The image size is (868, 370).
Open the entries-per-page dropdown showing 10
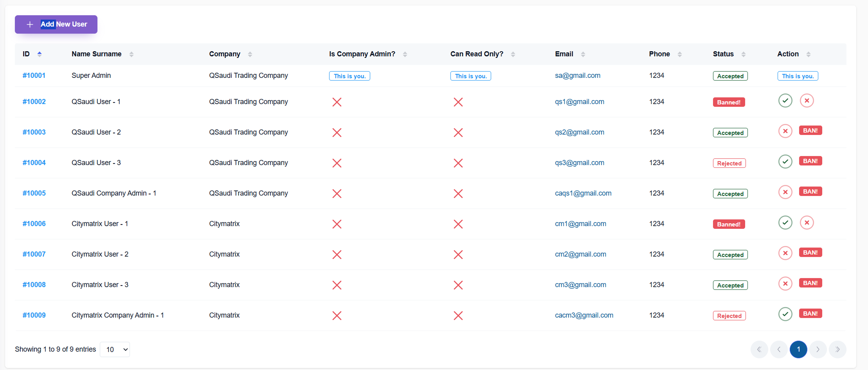pyautogui.click(x=115, y=349)
